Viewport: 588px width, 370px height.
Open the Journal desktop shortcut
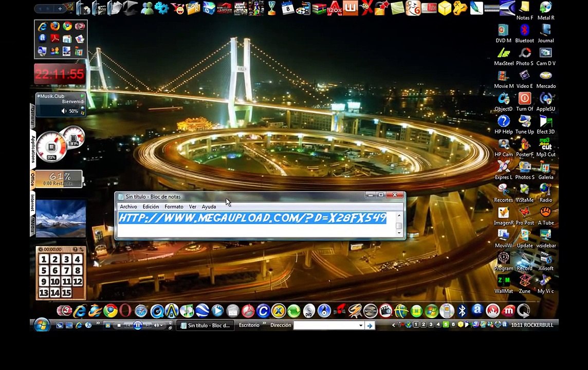point(546,33)
